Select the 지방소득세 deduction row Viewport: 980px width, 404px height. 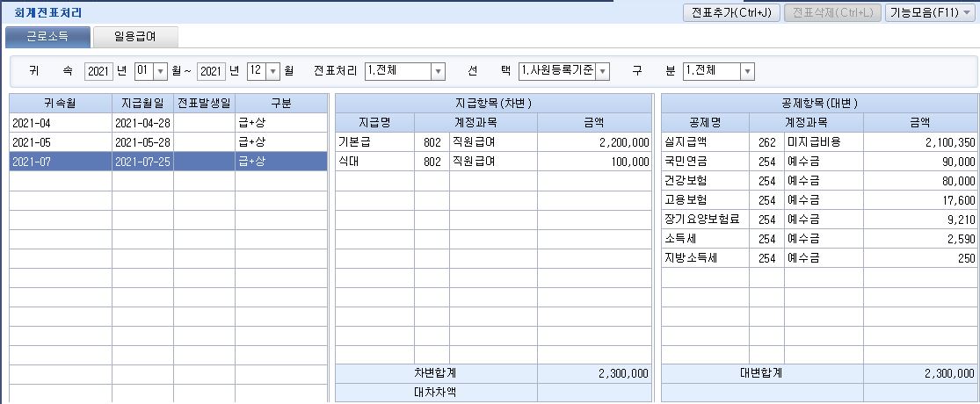pyautogui.click(x=819, y=258)
